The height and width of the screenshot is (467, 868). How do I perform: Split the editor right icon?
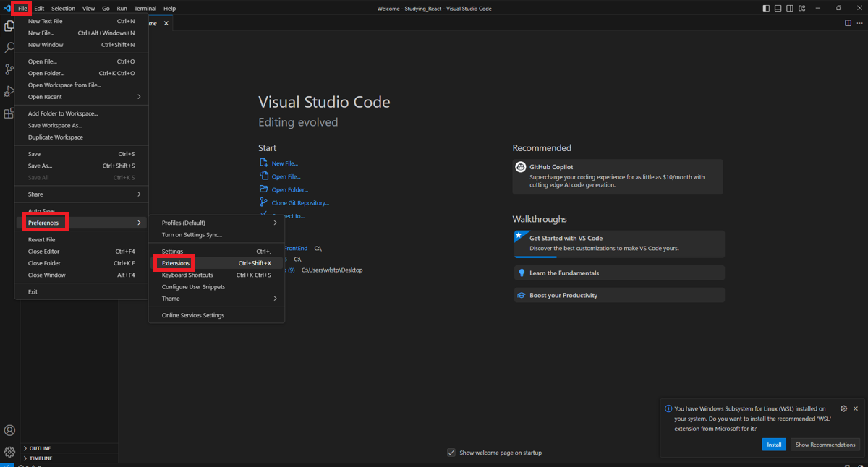click(x=848, y=23)
